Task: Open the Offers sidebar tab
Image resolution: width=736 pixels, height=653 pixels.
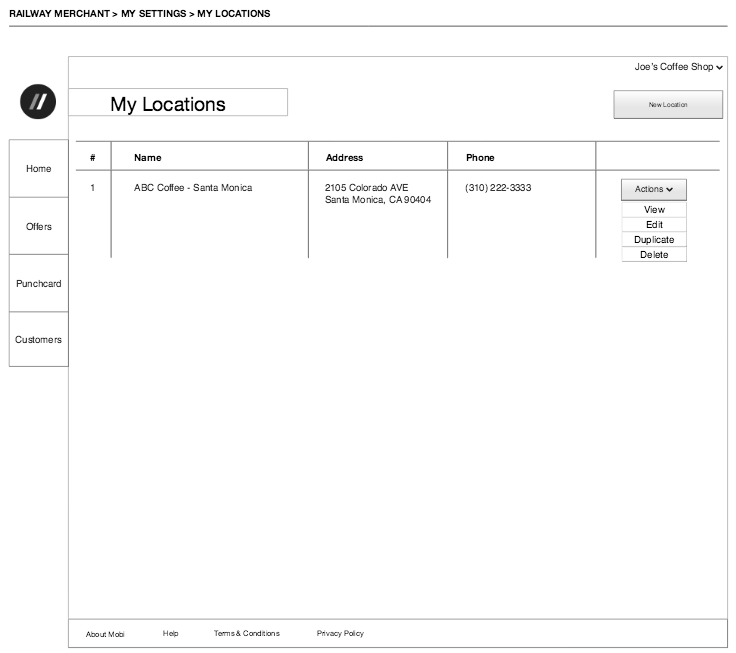Action: tap(39, 227)
